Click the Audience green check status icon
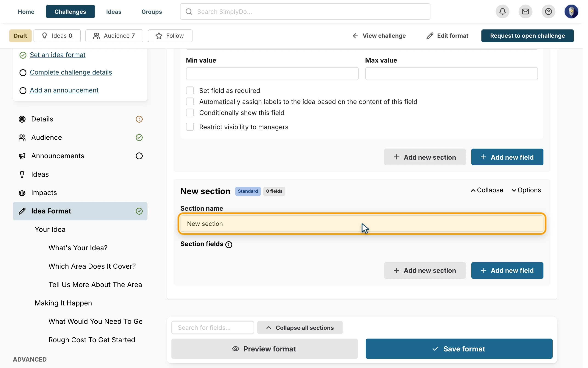The image size is (588, 368). pyautogui.click(x=139, y=138)
